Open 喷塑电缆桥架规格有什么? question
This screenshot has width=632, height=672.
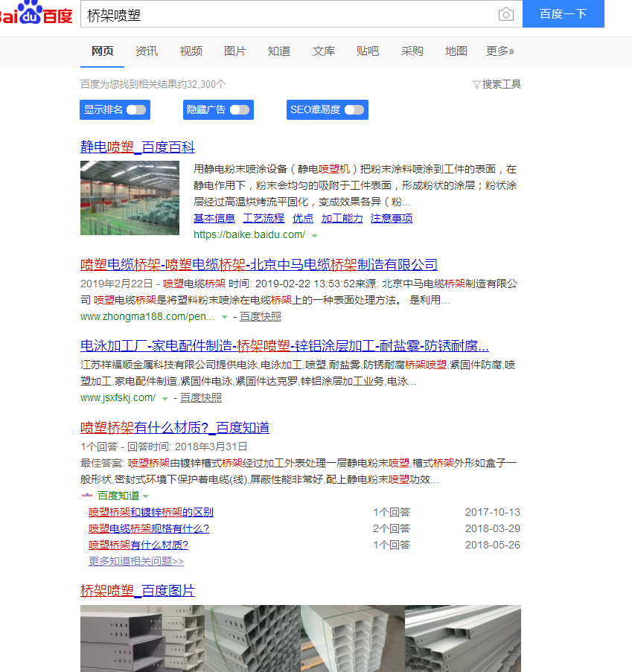pos(149,528)
